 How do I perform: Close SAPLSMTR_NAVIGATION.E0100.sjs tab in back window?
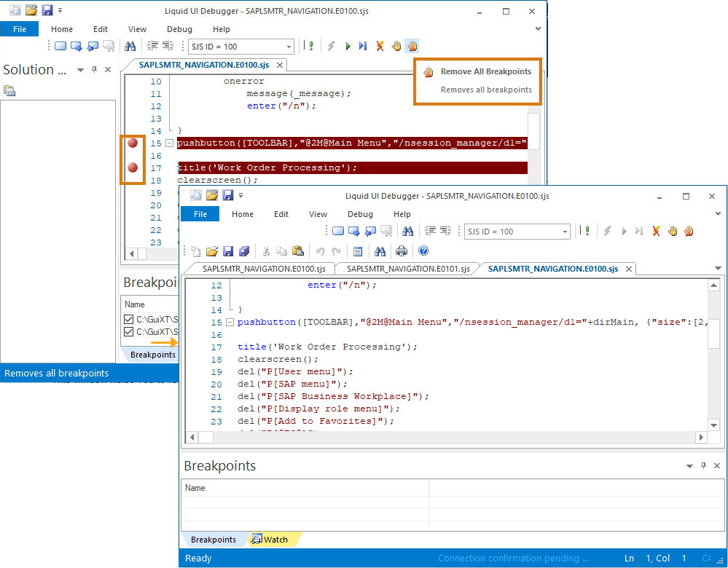pos(280,66)
